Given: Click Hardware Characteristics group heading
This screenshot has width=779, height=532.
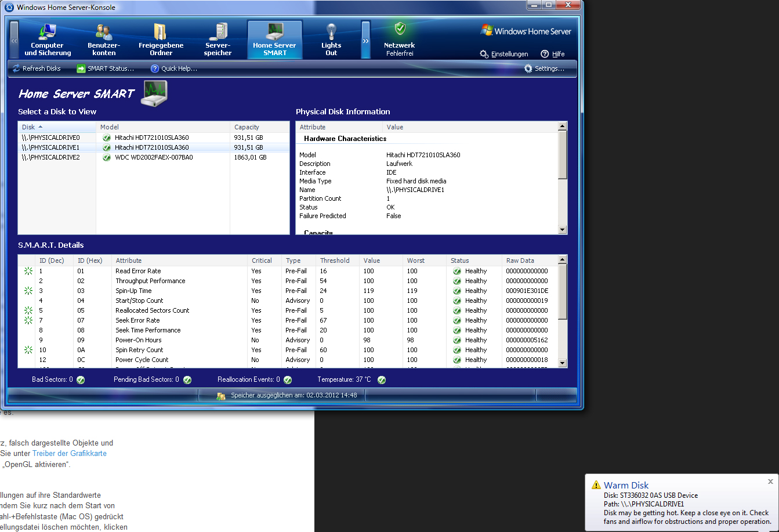Looking at the screenshot, I should coord(345,139).
